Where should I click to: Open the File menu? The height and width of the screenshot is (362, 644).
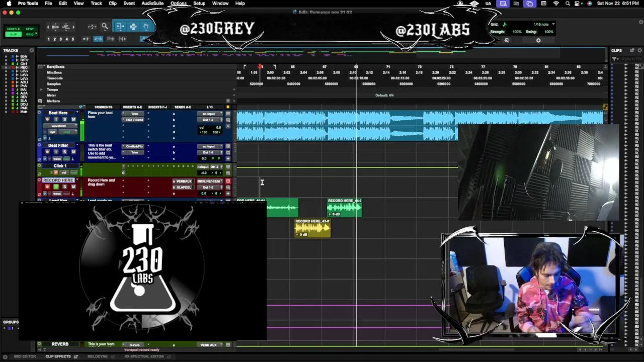point(48,4)
